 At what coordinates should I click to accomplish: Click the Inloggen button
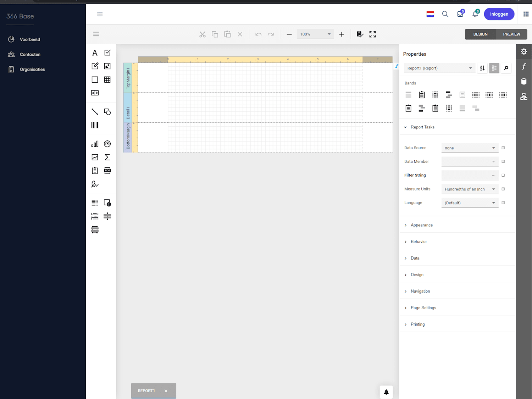[499, 14]
